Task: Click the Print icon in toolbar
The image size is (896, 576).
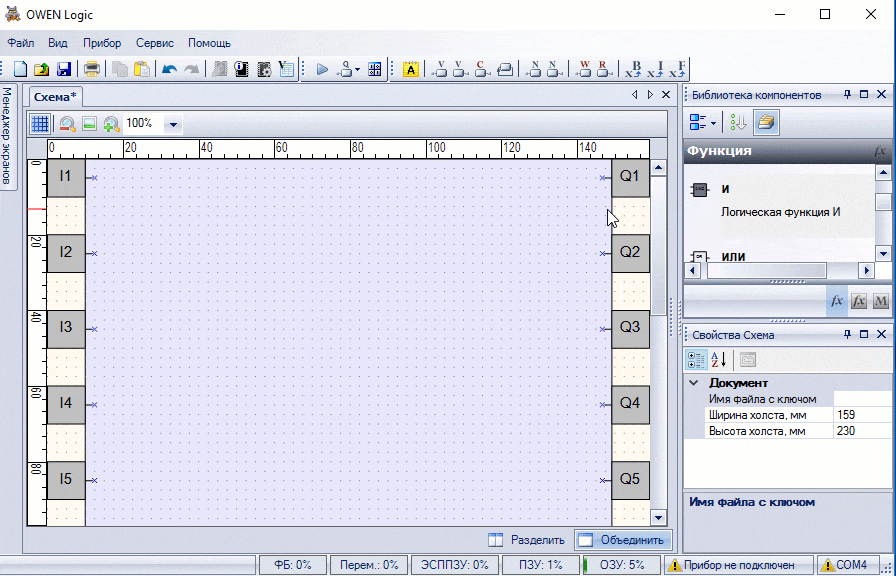Action: pyautogui.click(x=92, y=70)
